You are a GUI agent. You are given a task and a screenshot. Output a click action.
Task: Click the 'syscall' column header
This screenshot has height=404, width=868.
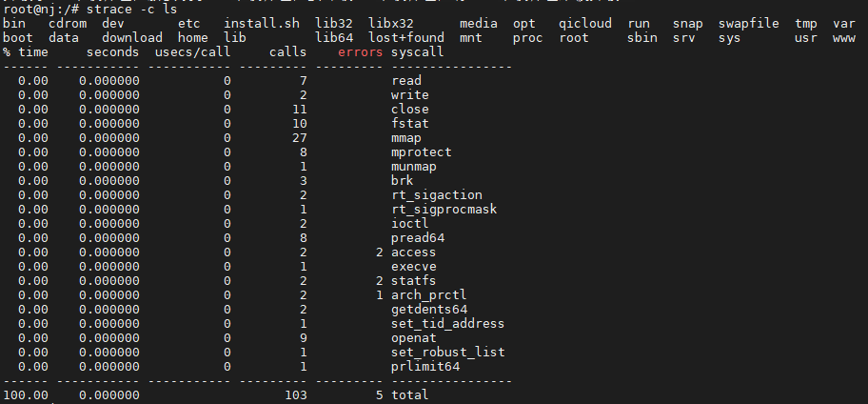(418, 52)
